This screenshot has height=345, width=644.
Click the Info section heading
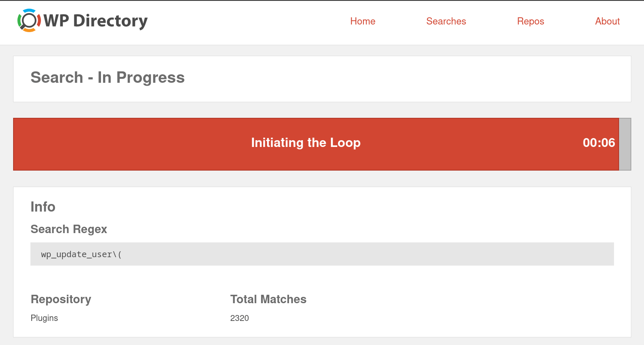coord(43,207)
